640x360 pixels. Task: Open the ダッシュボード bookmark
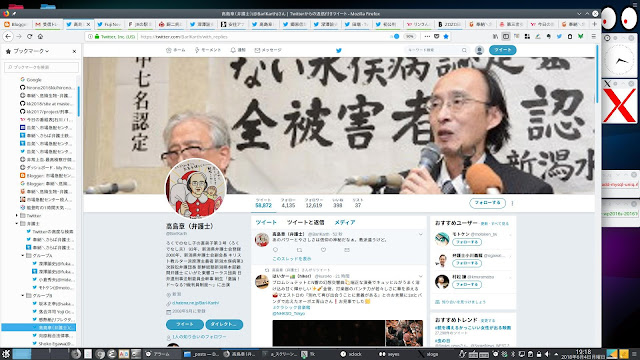(46, 167)
